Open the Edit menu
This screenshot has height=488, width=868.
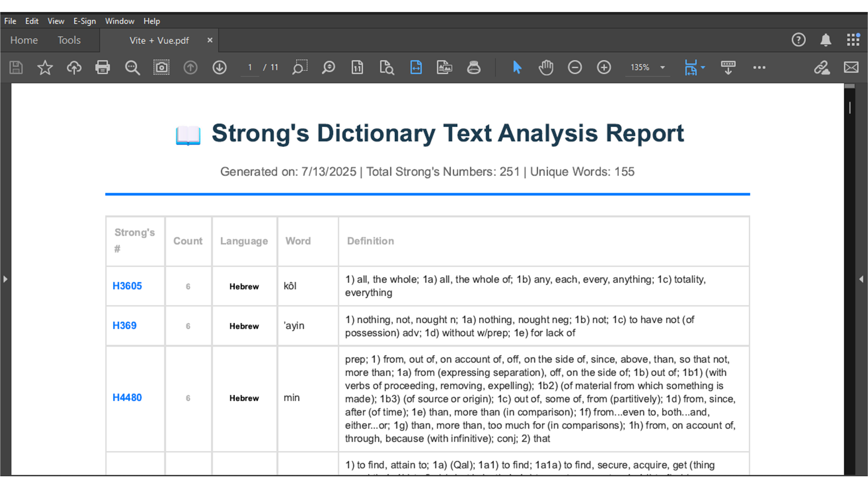pos(31,21)
